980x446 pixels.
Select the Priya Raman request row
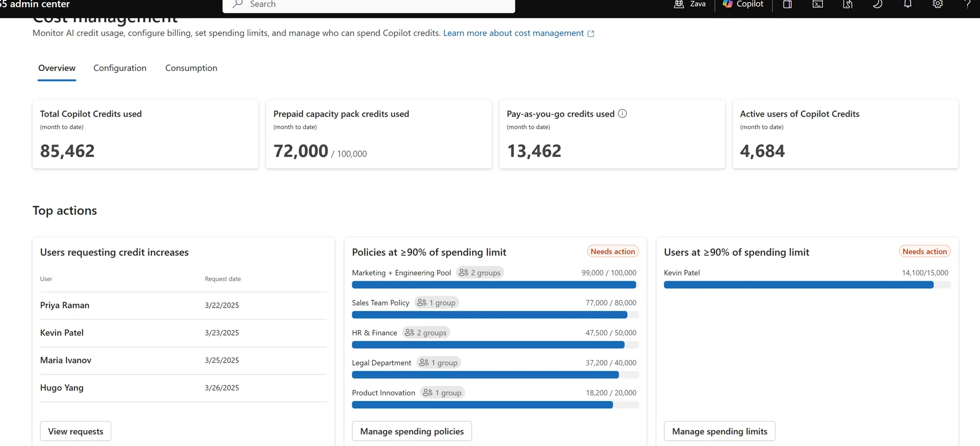(183, 306)
